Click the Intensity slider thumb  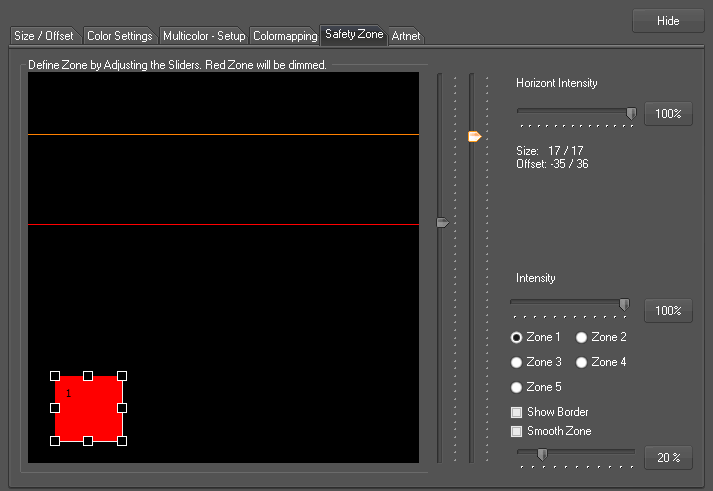(625, 304)
